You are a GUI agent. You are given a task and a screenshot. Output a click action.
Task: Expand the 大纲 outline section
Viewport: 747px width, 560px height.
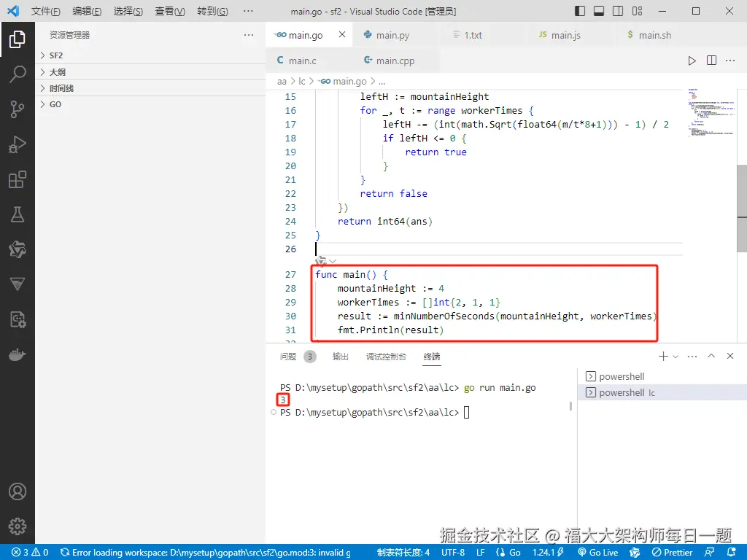(x=150, y=72)
